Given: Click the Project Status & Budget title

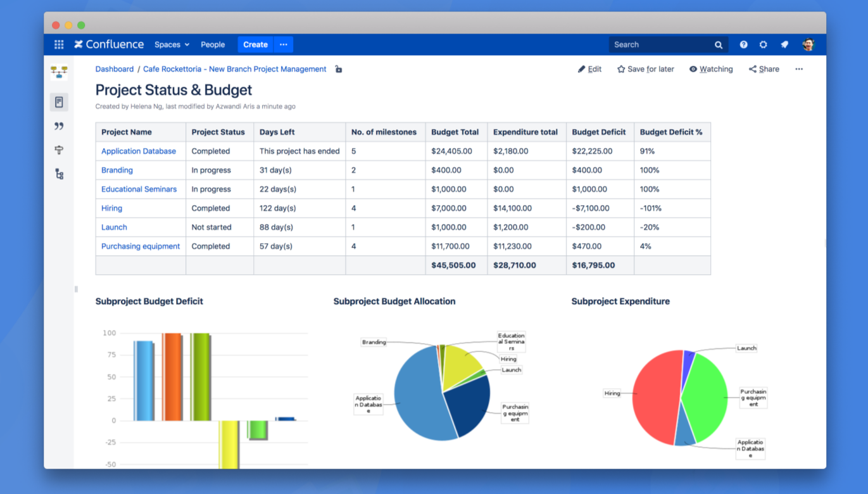Looking at the screenshot, I should point(174,90).
